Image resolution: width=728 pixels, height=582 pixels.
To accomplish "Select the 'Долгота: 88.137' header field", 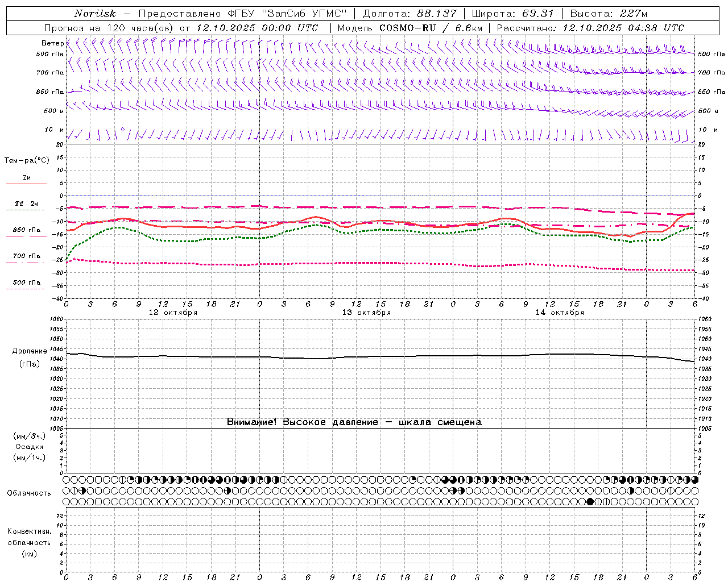I will coord(409,14).
